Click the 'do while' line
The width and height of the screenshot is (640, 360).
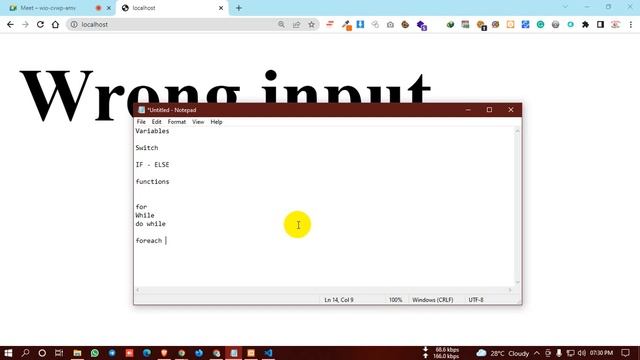151,224
